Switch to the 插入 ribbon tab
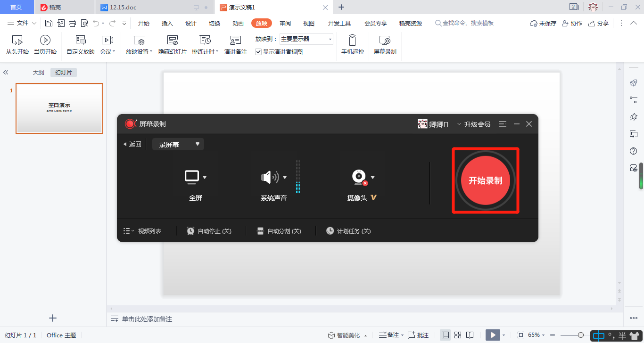The image size is (644, 343). pyautogui.click(x=167, y=23)
